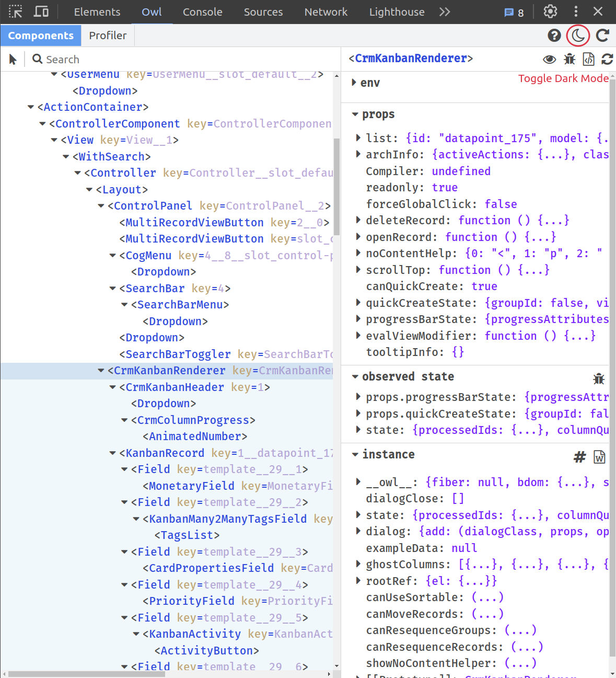Image resolution: width=616 pixels, height=678 pixels.
Task: Select the WithSearch component
Action: pos(112,157)
